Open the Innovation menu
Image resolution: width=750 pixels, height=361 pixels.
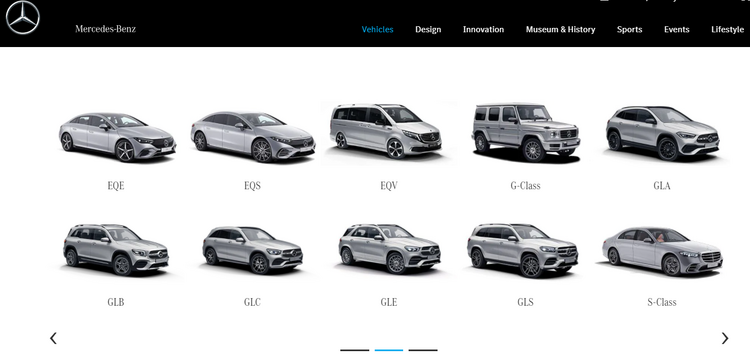coord(483,29)
